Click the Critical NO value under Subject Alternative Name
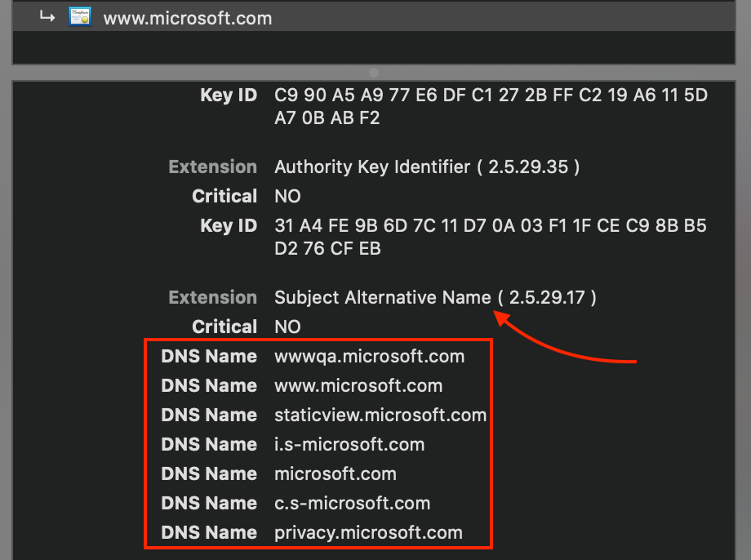The height and width of the screenshot is (560, 751). coord(287,327)
